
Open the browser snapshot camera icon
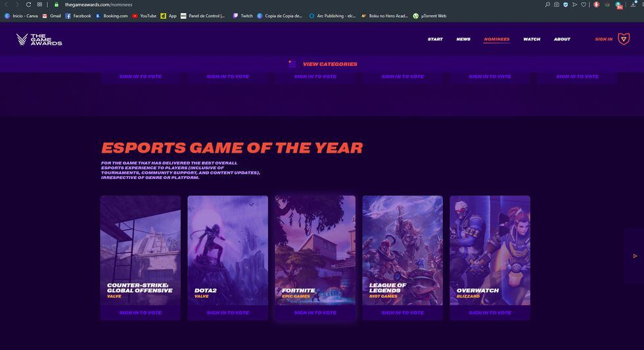(x=556, y=5)
